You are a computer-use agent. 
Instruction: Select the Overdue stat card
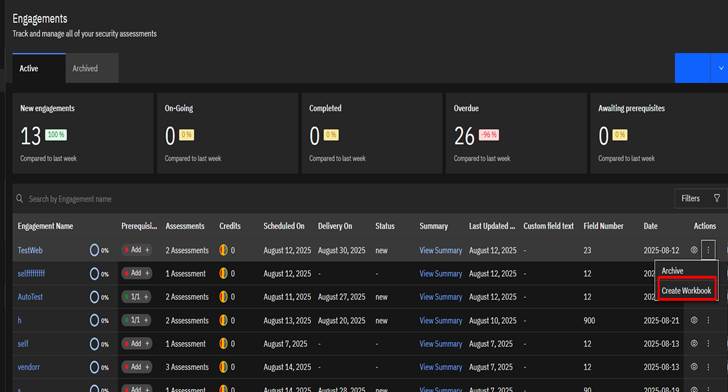click(516, 133)
